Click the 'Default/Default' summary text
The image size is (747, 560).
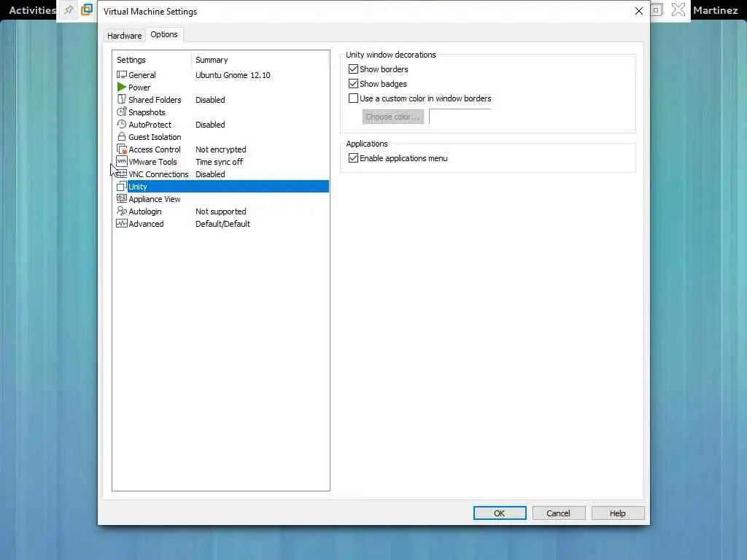tap(222, 224)
